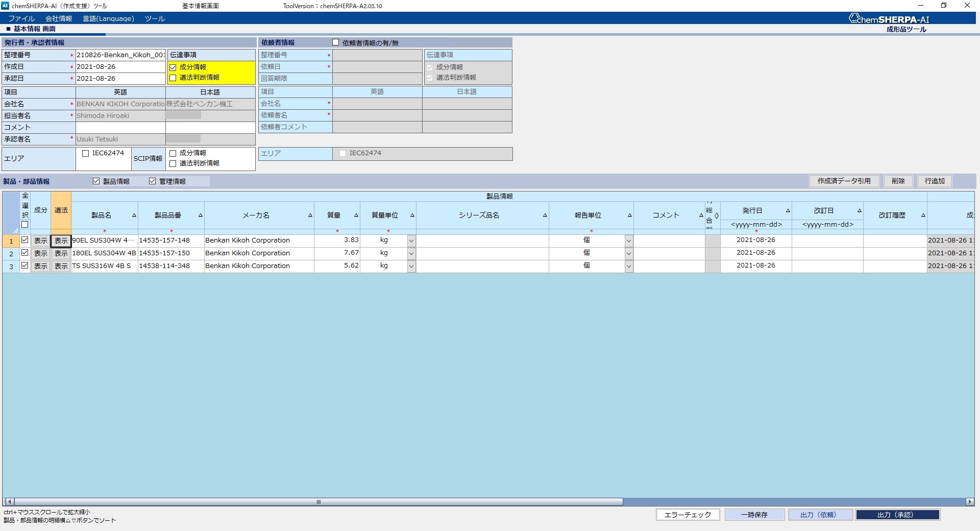Sort by コメント column triangle
The image size is (980, 531).
click(701, 215)
